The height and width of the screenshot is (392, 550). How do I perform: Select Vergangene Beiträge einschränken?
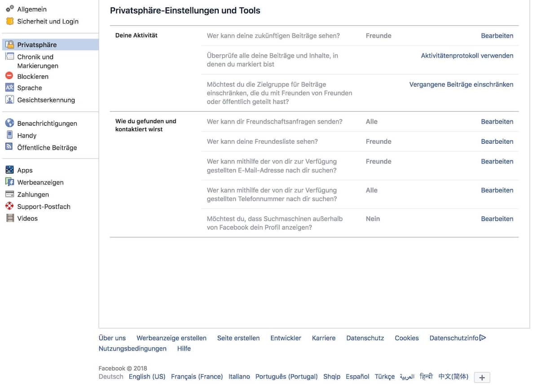461,84
